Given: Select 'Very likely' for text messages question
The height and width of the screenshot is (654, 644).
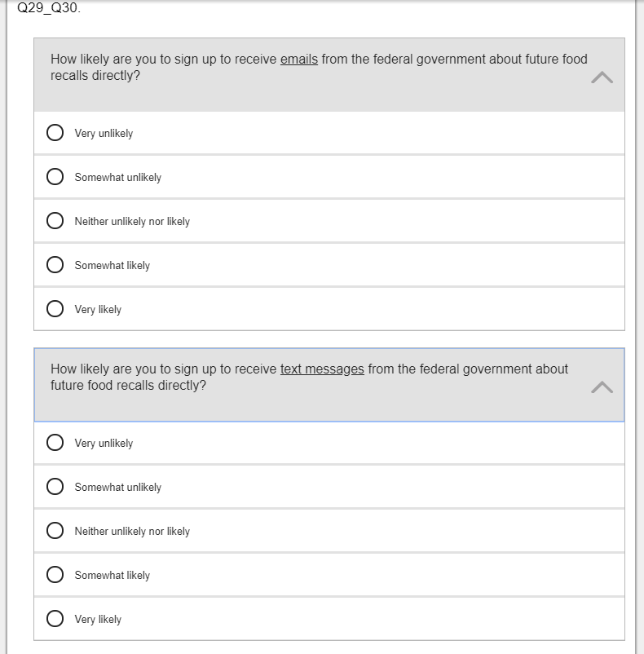Looking at the screenshot, I should pos(55,619).
